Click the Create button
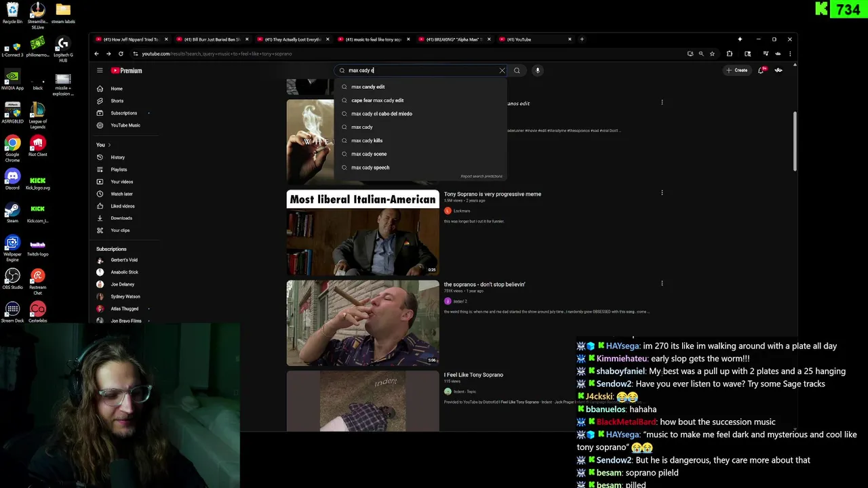Viewport: 868px width, 488px height. (x=736, y=70)
